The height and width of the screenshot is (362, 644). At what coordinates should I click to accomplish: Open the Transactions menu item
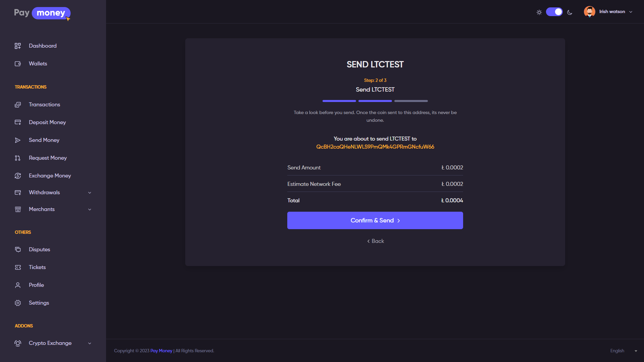coord(44,105)
